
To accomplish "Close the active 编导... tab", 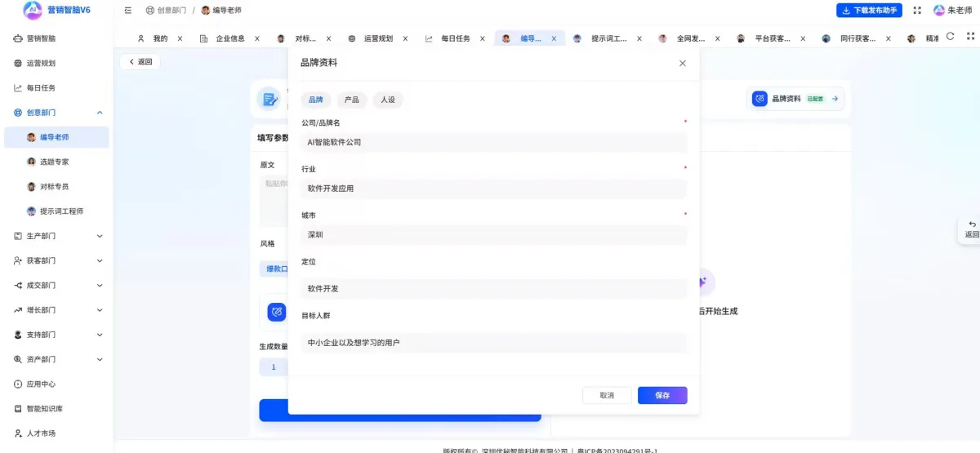I will [x=554, y=38].
